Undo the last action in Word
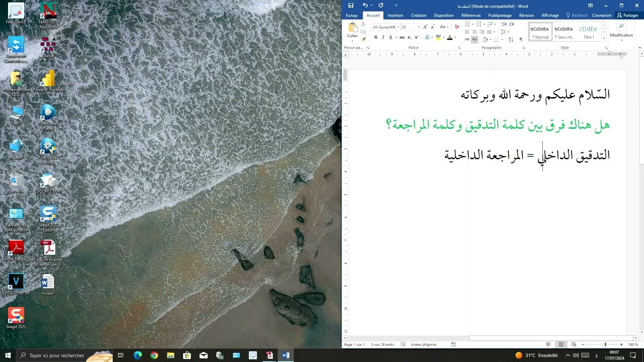The height and width of the screenshot is (362, 644). [365, 6]
